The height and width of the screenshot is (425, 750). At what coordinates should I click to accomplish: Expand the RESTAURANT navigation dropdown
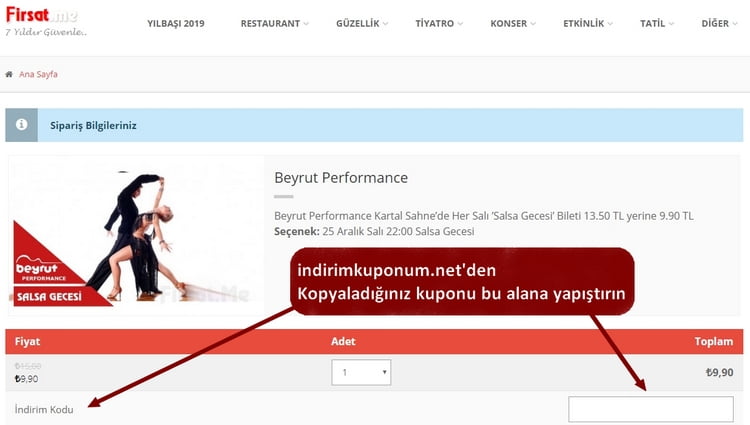click(x=274, y=23)
